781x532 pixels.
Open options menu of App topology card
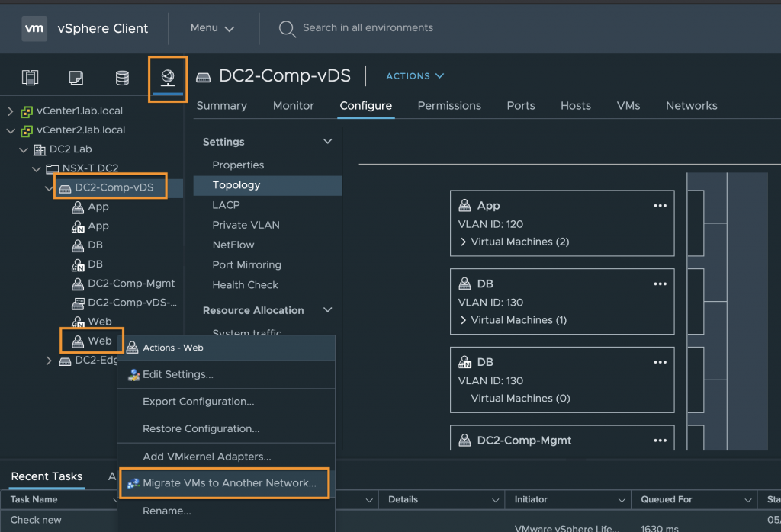coord(660,206)
